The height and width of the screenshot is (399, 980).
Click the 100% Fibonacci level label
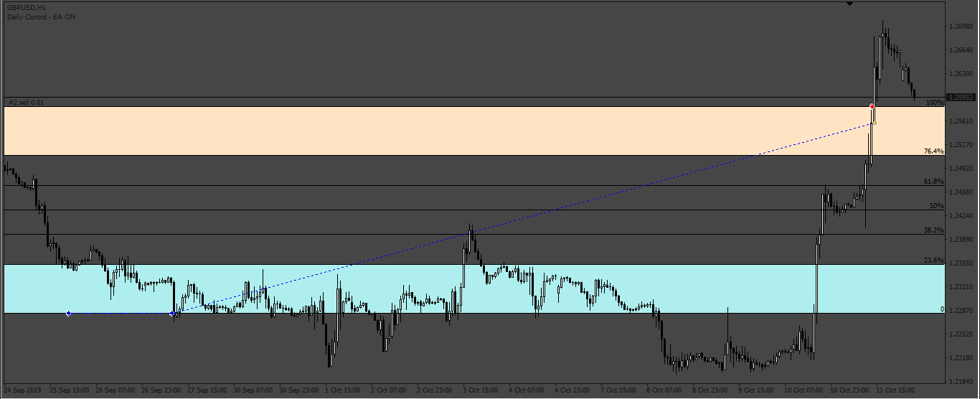[x=935, y=103]
